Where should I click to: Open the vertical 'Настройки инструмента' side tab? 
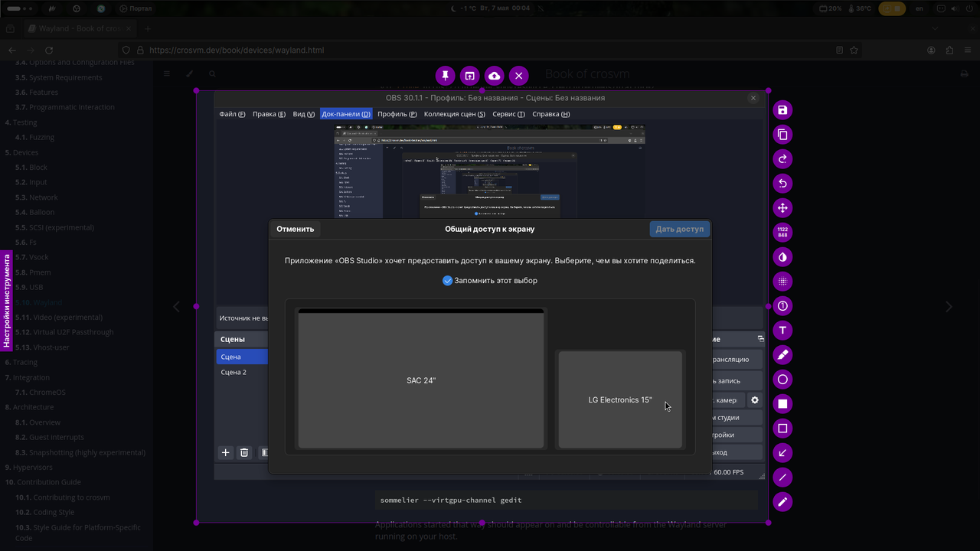[x=7, y=302]
